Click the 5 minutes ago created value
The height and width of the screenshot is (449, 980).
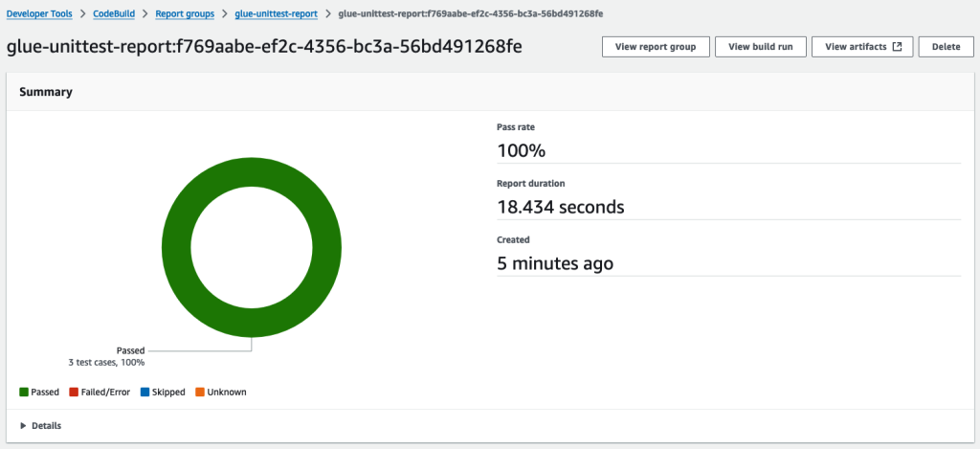[555, 263]
